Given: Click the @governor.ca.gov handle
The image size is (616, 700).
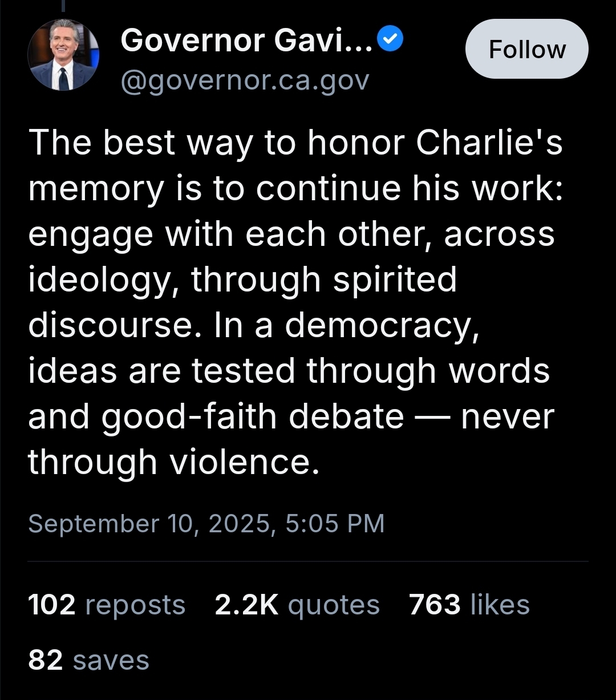Looking at the screenshot, I should point(245,80).
